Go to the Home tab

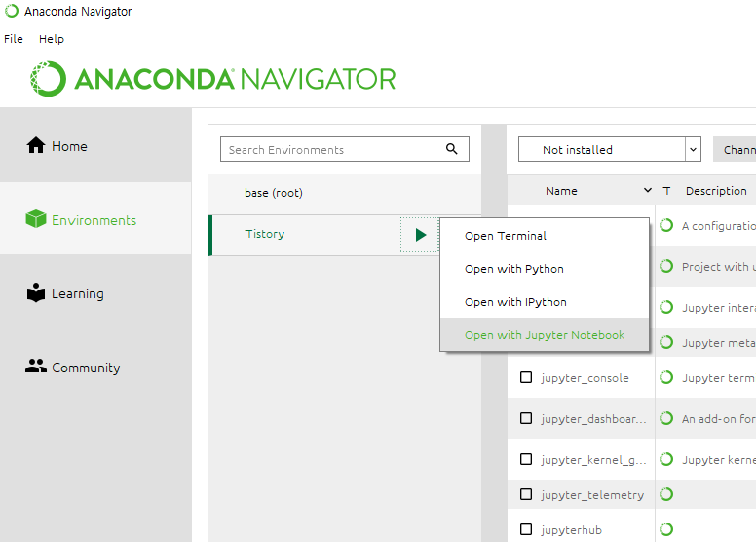coord(95,146)
